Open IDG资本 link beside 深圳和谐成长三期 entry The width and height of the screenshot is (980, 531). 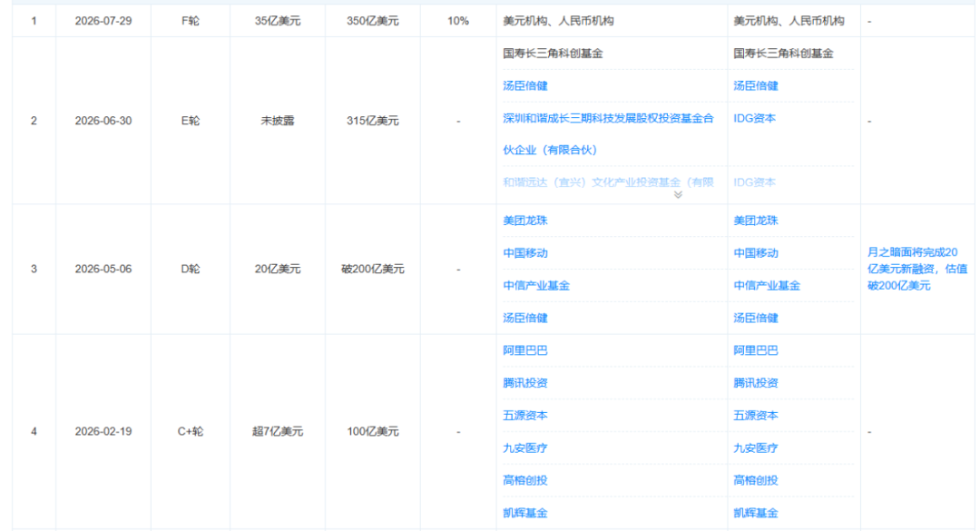754,118
